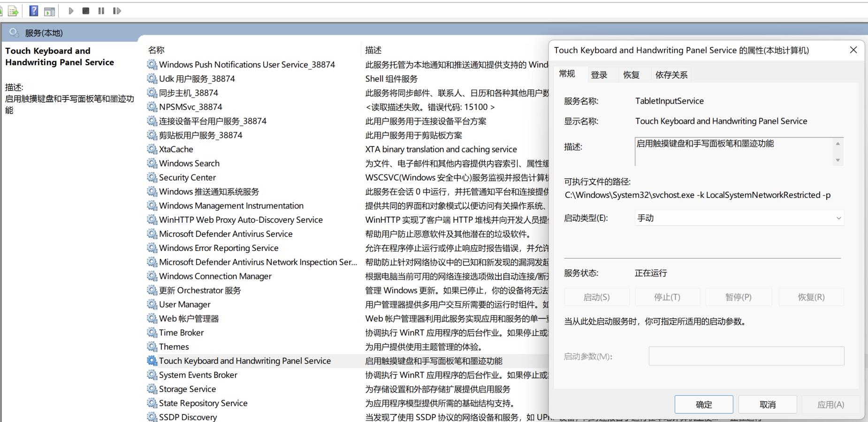Screen dimensions: 868x422
Task: Click the 名称 column header
Action: (x=156, y=50)
